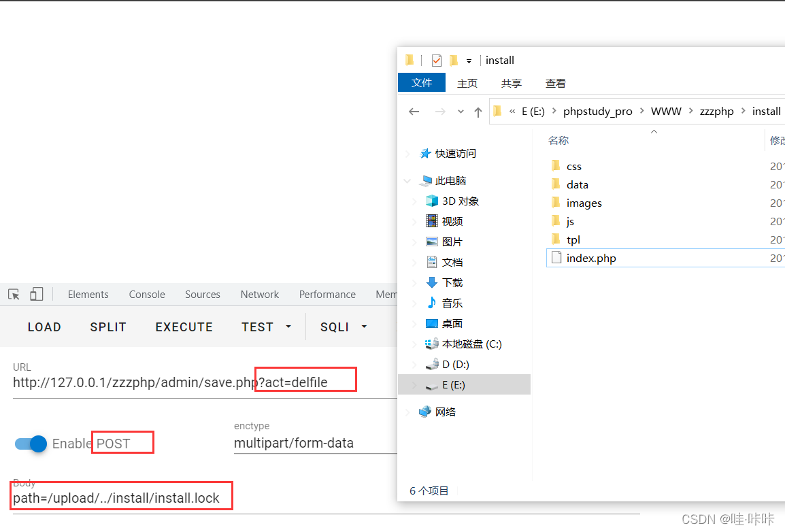This screenshot has width=785, height=532.
Task: Click the EXECUTE button
Action: point(184,327)
